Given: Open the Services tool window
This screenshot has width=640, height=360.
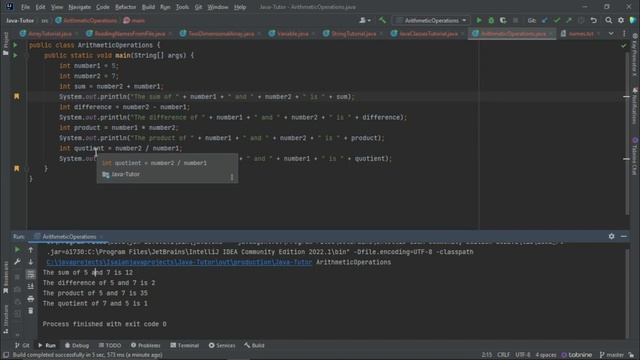Looking at the screenshot, I should click(x=222, y=345).
